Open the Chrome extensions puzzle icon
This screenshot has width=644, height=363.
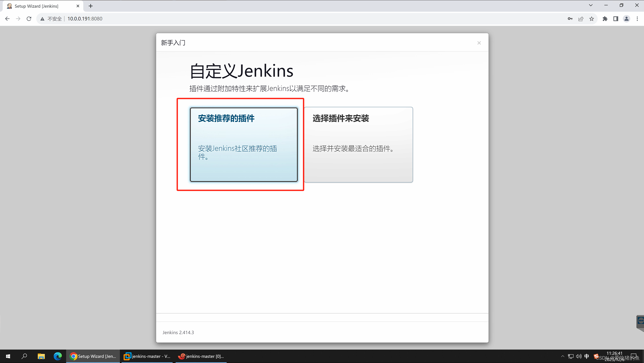click(x=605, y=19)
